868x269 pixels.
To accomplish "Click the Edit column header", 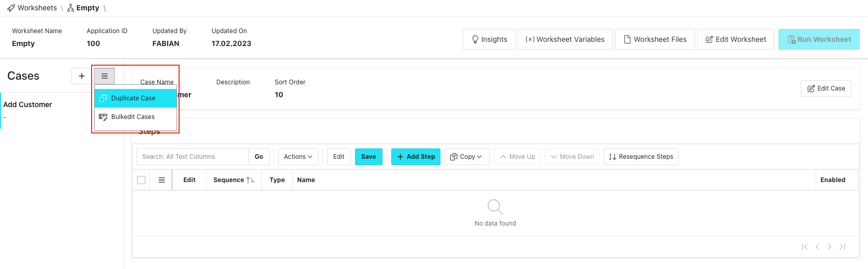I will tap(189, 180).
